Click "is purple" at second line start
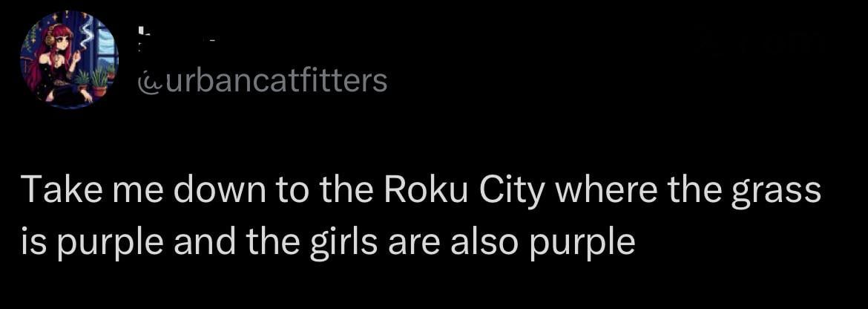Screen dimensions: 868x309 click(x=93, y=244)
